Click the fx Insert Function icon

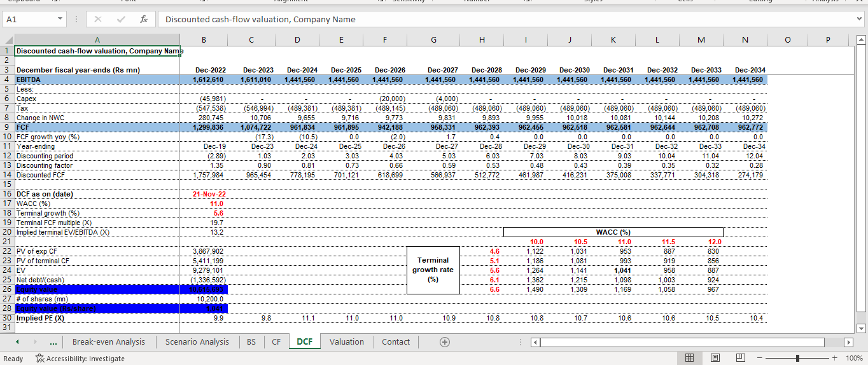coord(144,20)
